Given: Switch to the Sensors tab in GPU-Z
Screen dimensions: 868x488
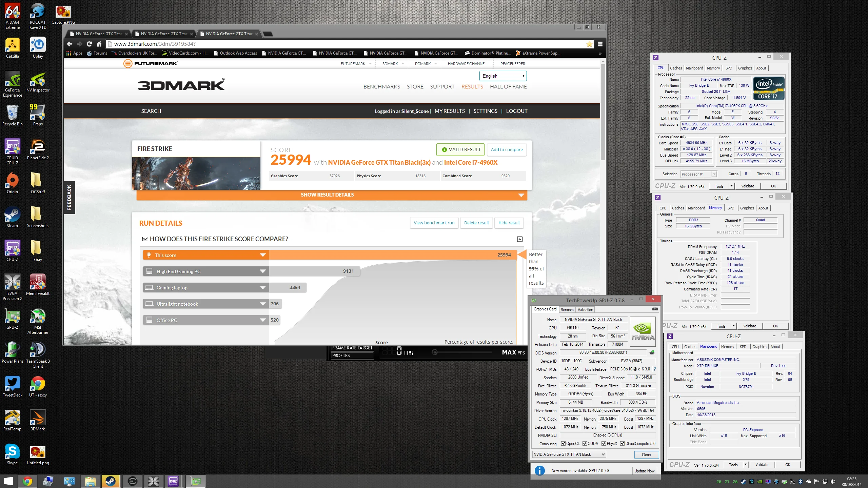Looking at the screenshot, I should [x=567, y=310].
